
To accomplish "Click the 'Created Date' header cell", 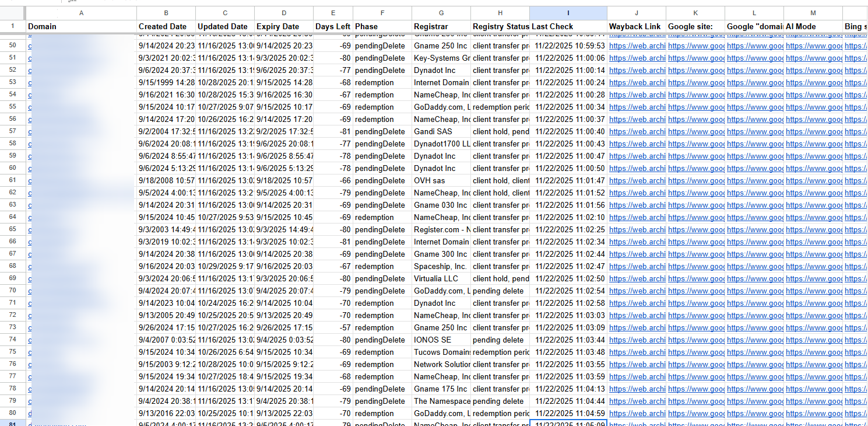I will tap(166, 26).
